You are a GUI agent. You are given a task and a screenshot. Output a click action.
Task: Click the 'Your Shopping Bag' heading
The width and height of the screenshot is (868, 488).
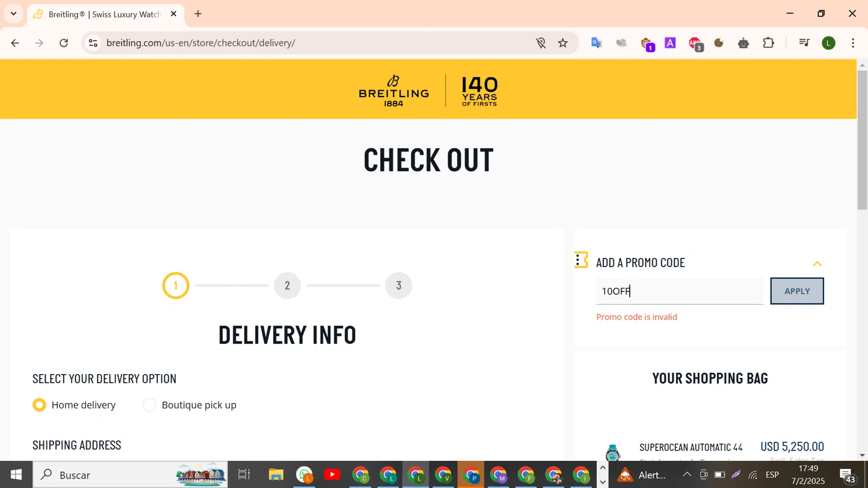pos(710,378)
